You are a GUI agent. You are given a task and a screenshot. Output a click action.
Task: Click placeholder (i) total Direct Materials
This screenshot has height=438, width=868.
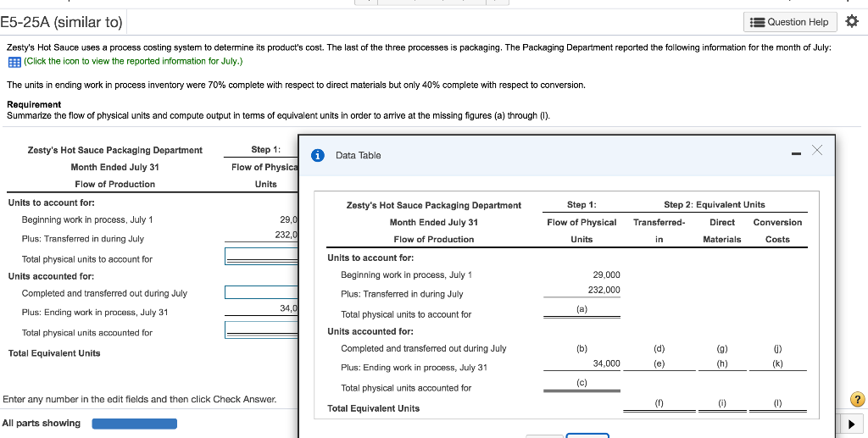(722, 403)
